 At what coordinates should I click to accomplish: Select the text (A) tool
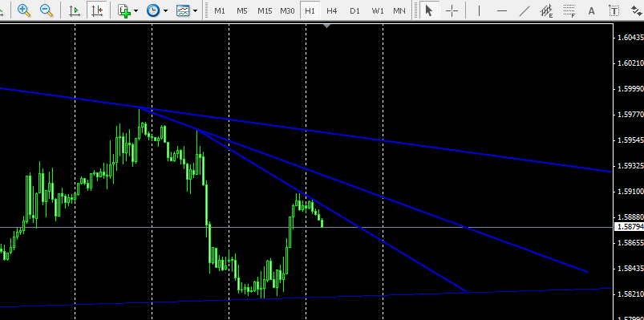pos(591,11)
